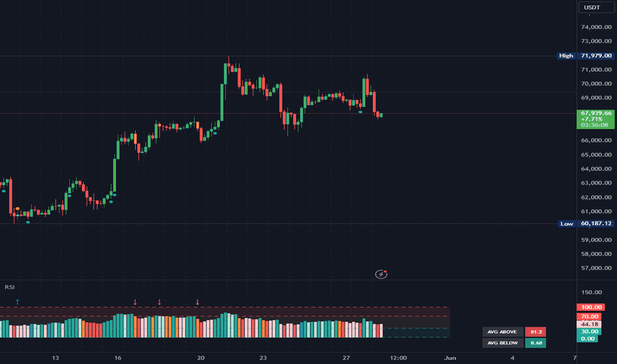Open the USDT currency selector
The height and width of the screenshot is (364, 617).
point(596,7)
